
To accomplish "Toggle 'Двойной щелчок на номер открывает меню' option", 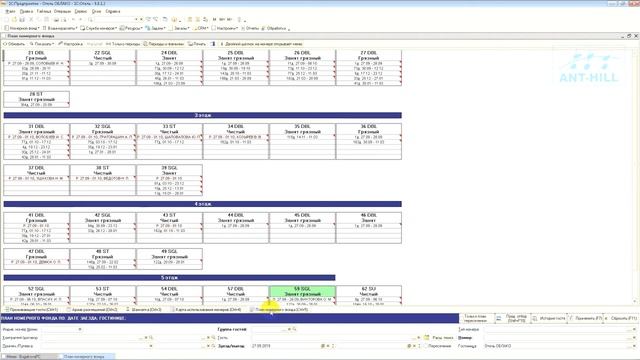I will 261,44.
